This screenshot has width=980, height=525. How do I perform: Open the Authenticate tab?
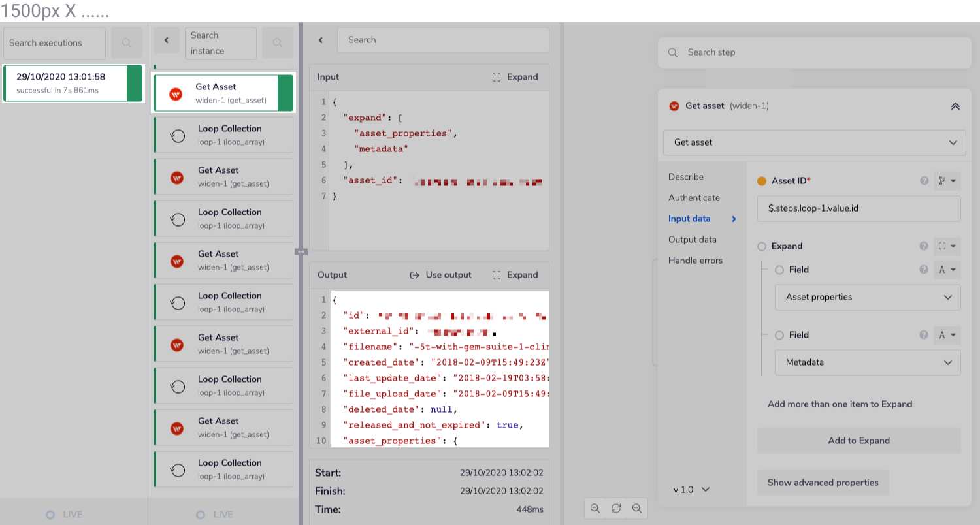[x=694, y=198]
